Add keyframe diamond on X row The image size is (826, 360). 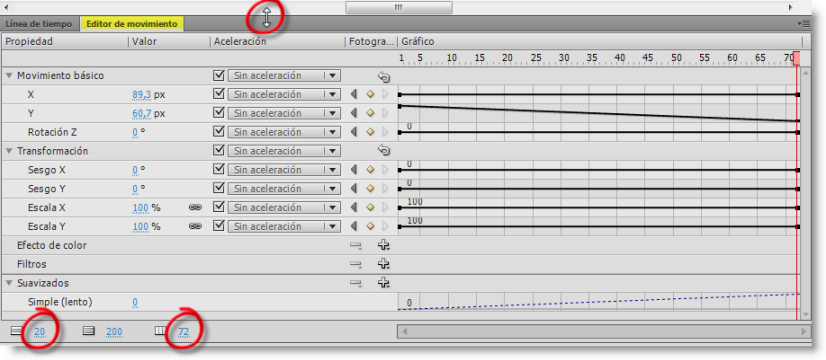pos(370,95)
